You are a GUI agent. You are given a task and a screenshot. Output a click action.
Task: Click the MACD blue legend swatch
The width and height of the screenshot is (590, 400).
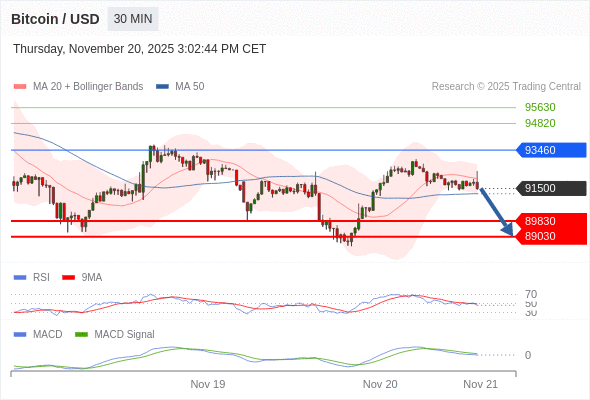(x=20, y=335)
